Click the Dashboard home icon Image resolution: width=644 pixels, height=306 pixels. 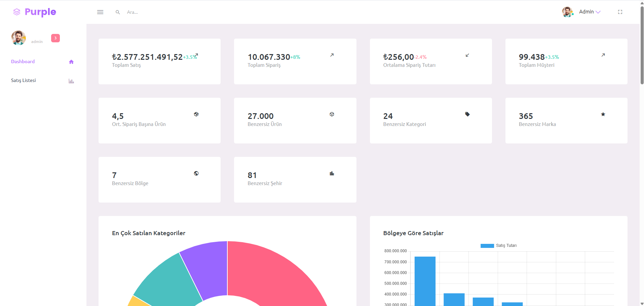click(71, 62)
